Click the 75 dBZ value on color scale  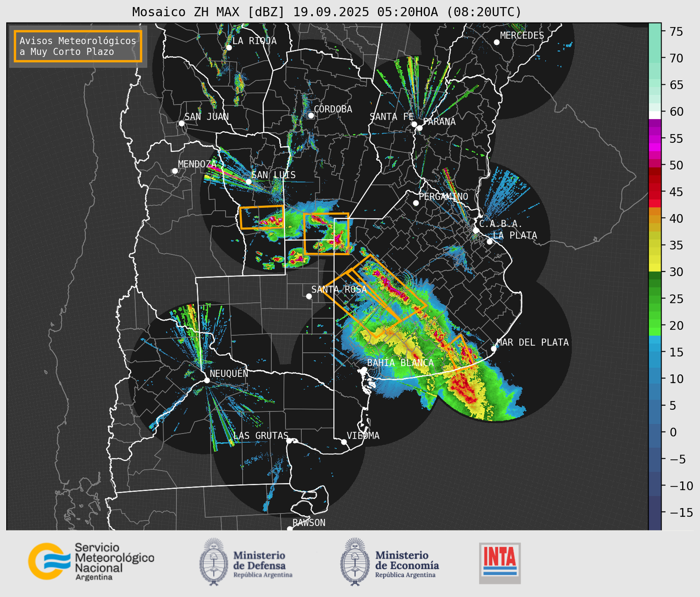pyautogui.click(x=676, y=32)
